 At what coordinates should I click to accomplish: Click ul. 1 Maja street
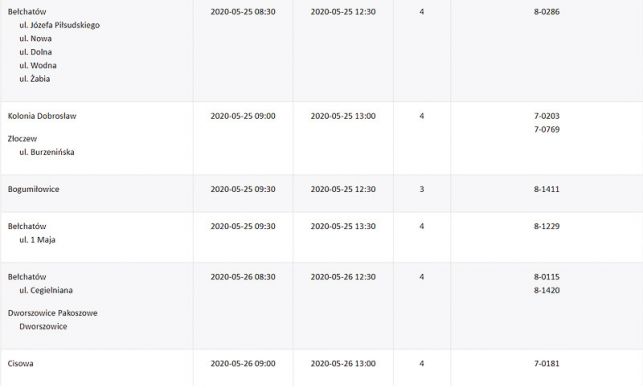(37, 240)
